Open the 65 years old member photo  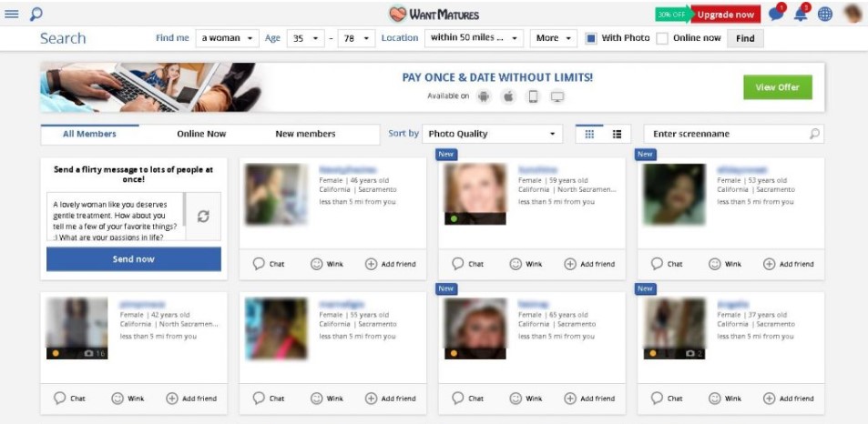(475, 328)
